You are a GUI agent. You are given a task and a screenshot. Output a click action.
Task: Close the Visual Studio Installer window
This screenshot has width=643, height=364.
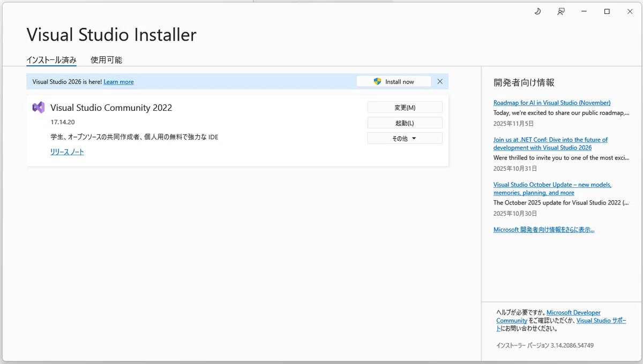point(630,11)
